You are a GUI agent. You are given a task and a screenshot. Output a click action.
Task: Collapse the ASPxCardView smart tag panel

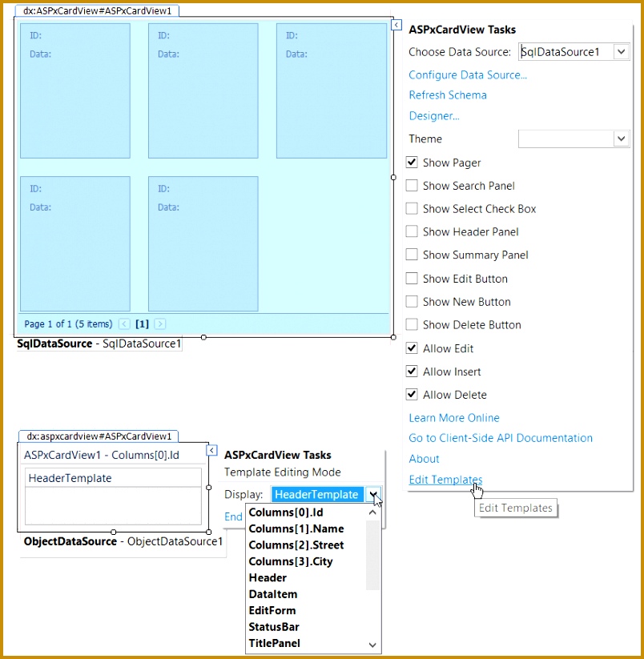tap(396, 25)
